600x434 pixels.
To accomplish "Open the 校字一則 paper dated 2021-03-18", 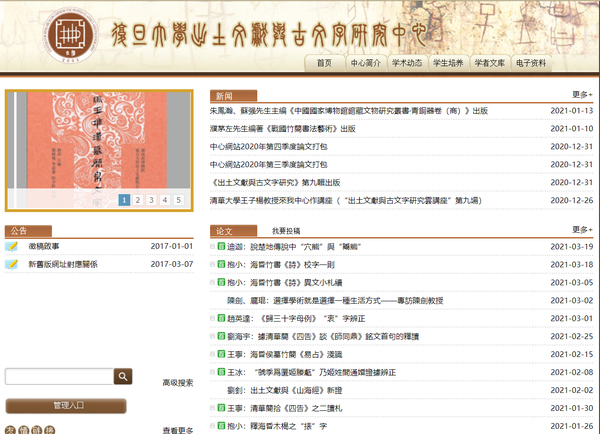I will pos(281,264).
